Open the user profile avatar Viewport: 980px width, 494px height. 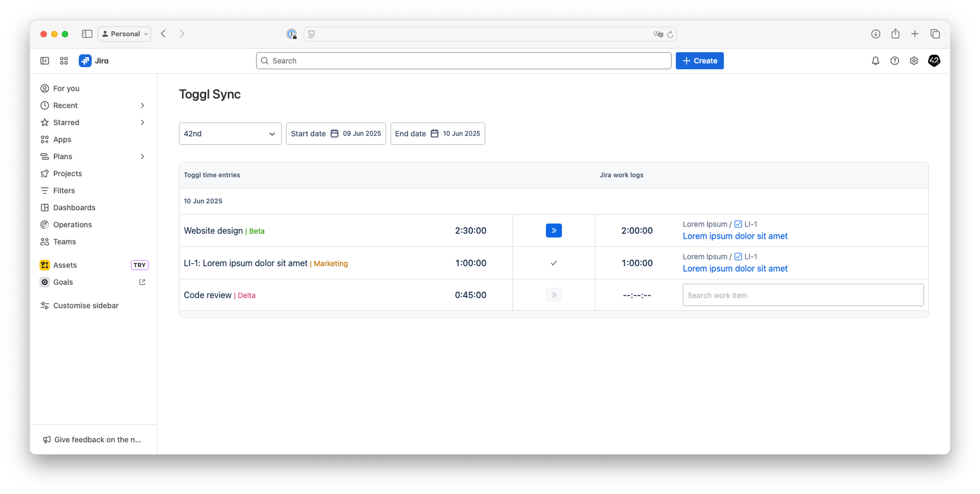click(x=934, y=61)
